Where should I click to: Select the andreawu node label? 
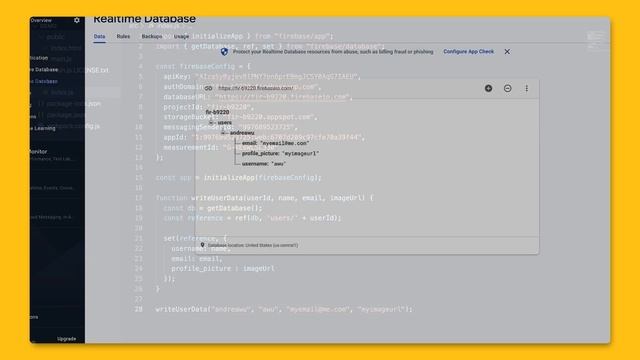242,133
